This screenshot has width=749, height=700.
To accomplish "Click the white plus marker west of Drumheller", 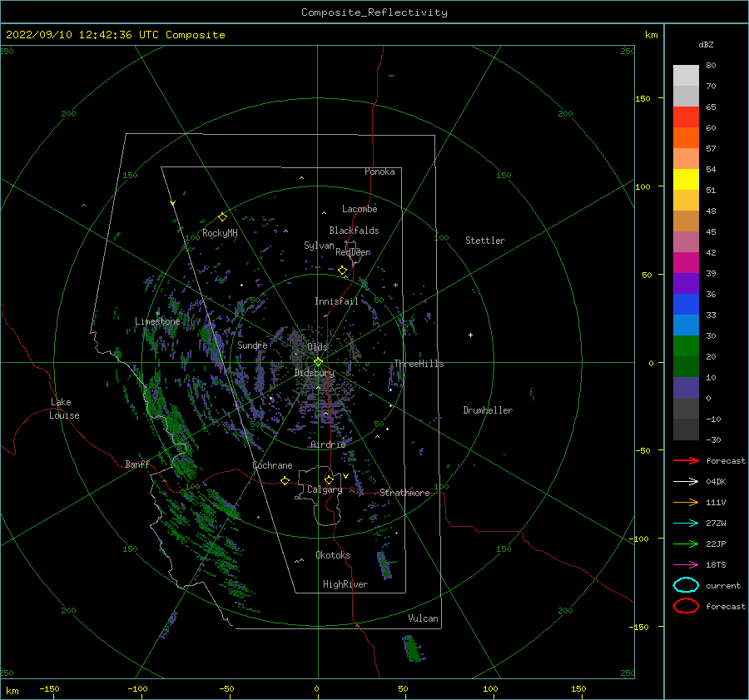I will pyautogui.click(x=470, y=335).
